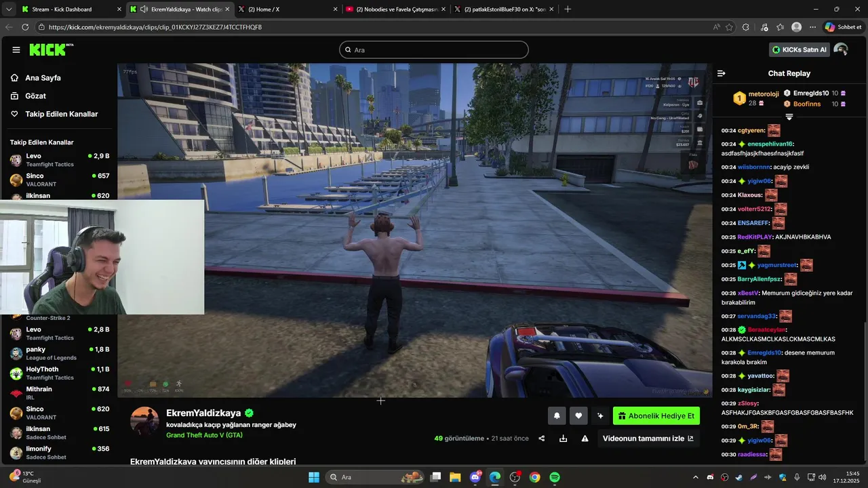The image size is (868, 488).
Task: Open ilkinsan Sadece Sohbet channel 615
Action: pos(60,432)
